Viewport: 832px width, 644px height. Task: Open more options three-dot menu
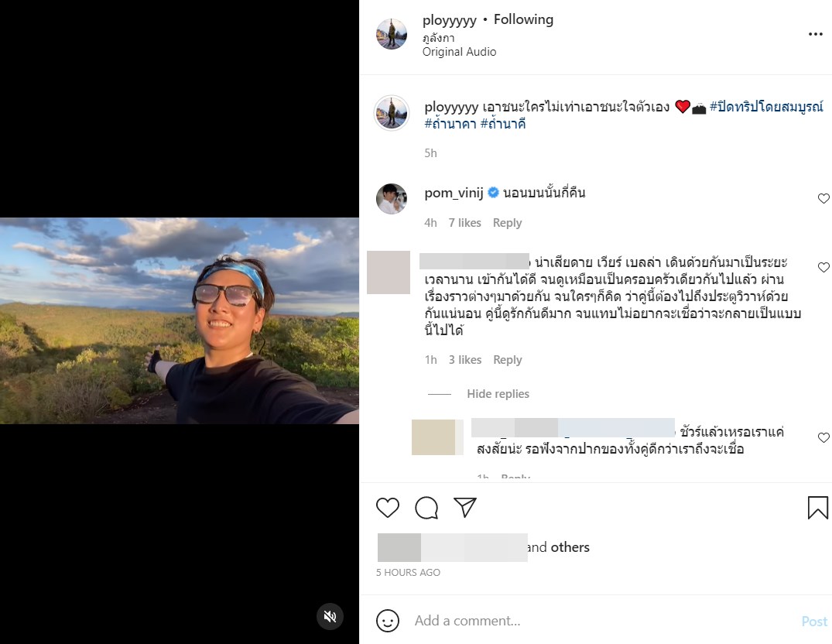815,34
